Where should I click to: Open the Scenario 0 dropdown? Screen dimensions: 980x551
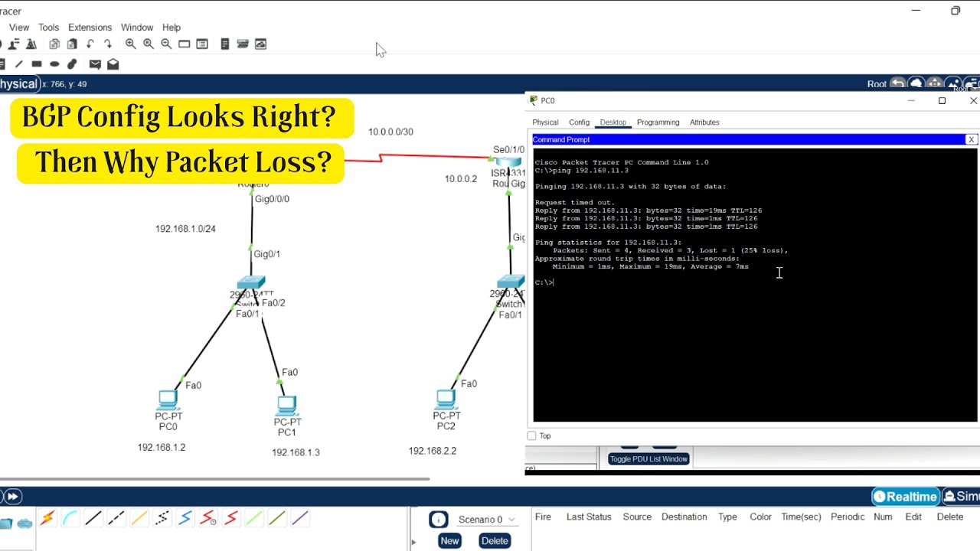click(487, 520)
